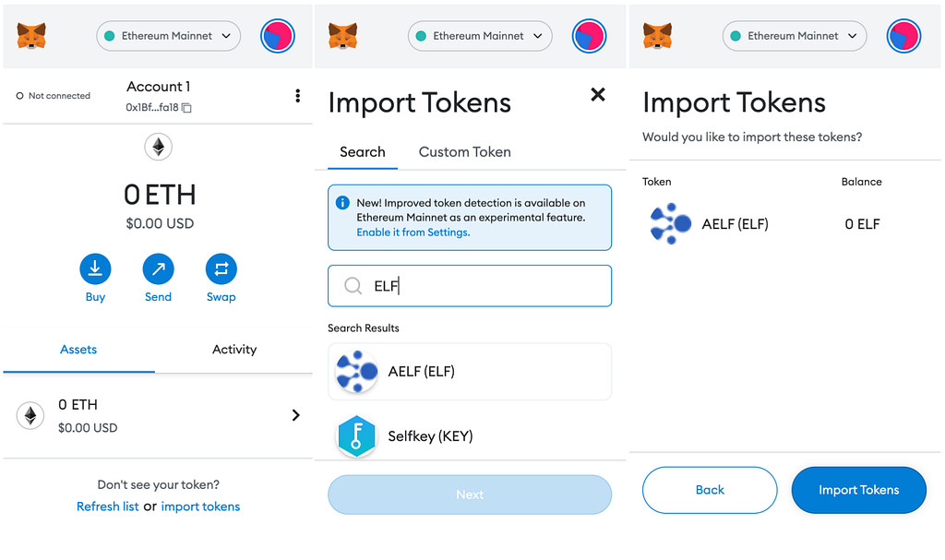Viewport: 945px width, 560px height.
Task: Click the MetaMask fox logo in the left panel
Action: coord(31,36)
